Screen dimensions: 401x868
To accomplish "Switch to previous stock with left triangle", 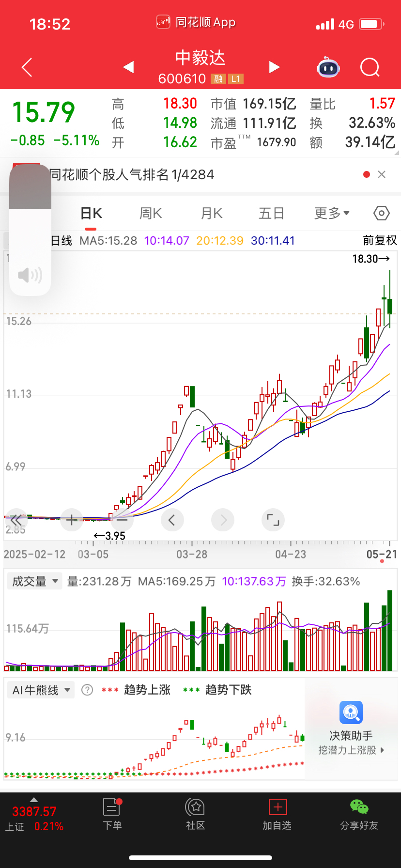I will (x=128, y=67).
